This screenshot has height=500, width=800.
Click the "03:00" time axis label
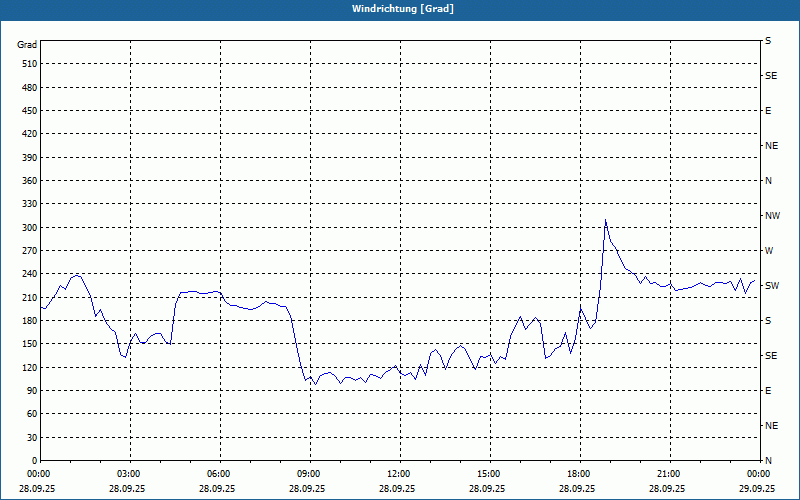[x=129, y=474]
